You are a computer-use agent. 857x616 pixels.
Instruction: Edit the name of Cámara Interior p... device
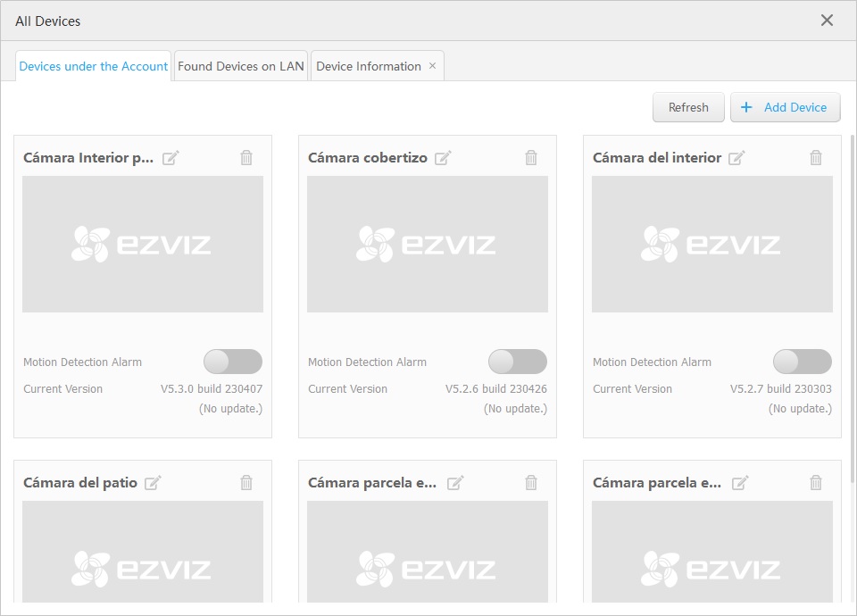tap(171, 158)
